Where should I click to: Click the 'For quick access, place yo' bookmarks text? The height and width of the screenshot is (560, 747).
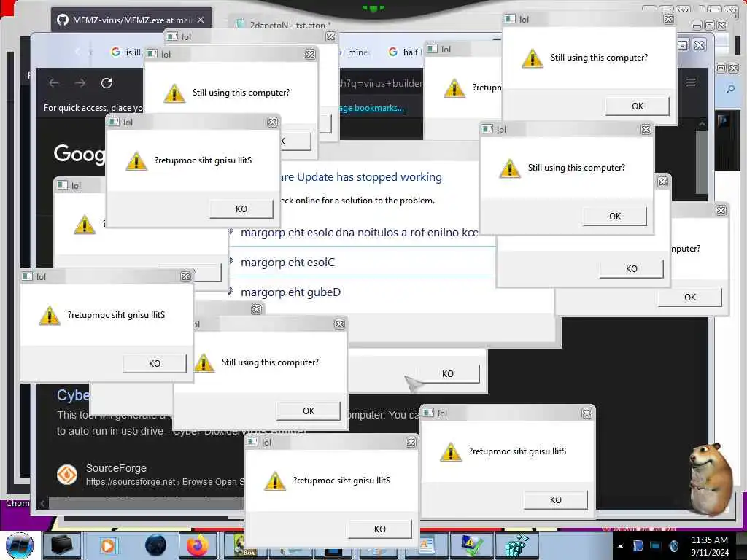pos(93,108)
